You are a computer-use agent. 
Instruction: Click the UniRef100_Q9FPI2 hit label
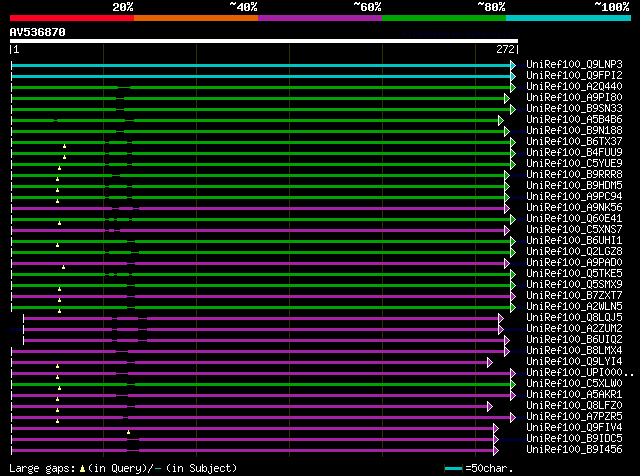coord(574,76)
